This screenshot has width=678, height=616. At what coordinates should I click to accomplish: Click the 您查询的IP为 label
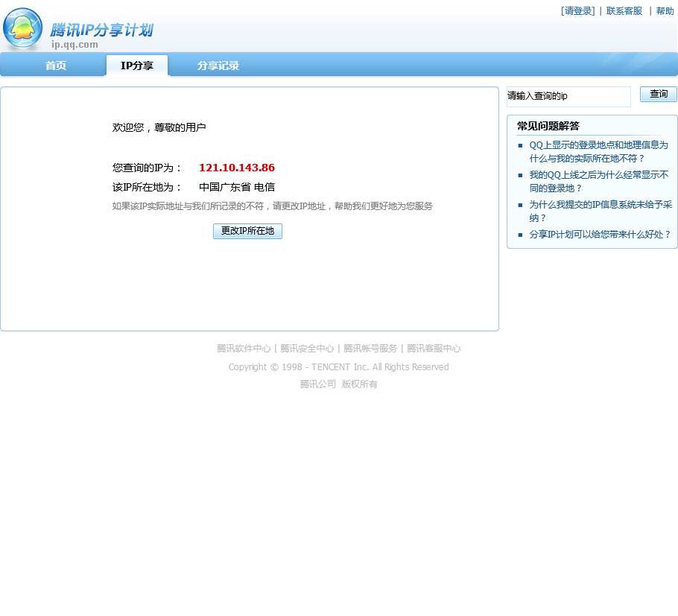point(147,168)
